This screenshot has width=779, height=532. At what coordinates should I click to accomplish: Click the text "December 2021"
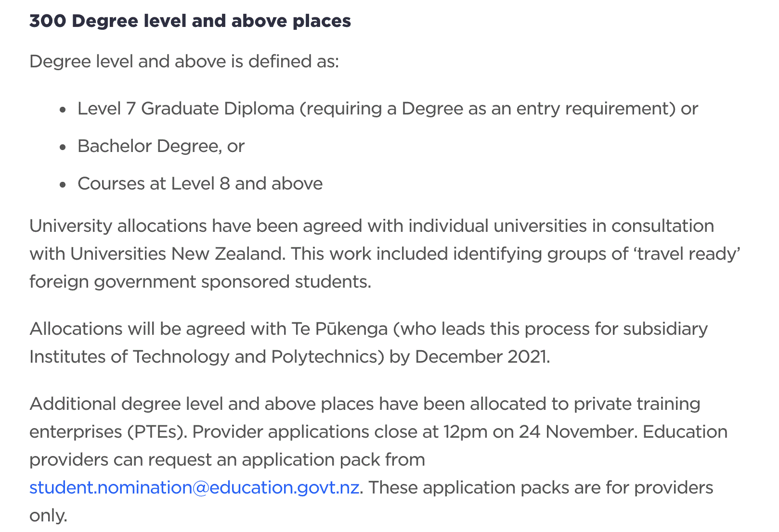[x=481, y=357]
